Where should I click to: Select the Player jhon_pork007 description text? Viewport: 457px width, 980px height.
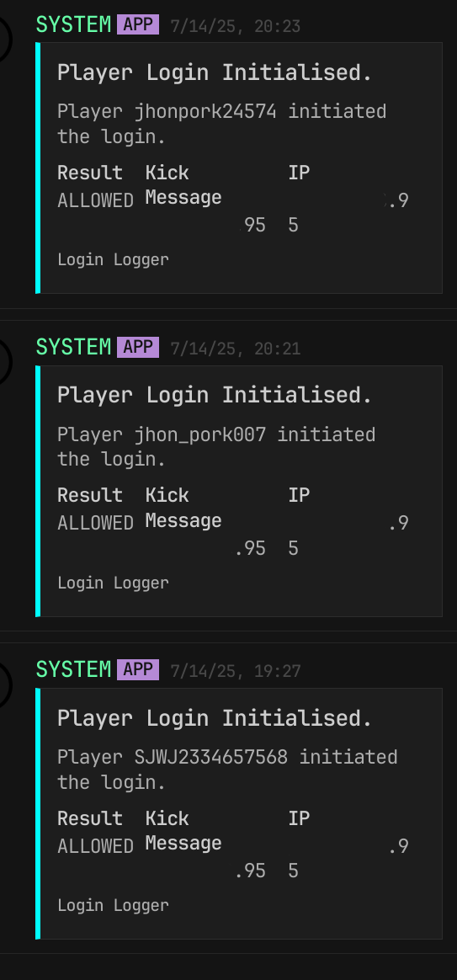point(216,446)
